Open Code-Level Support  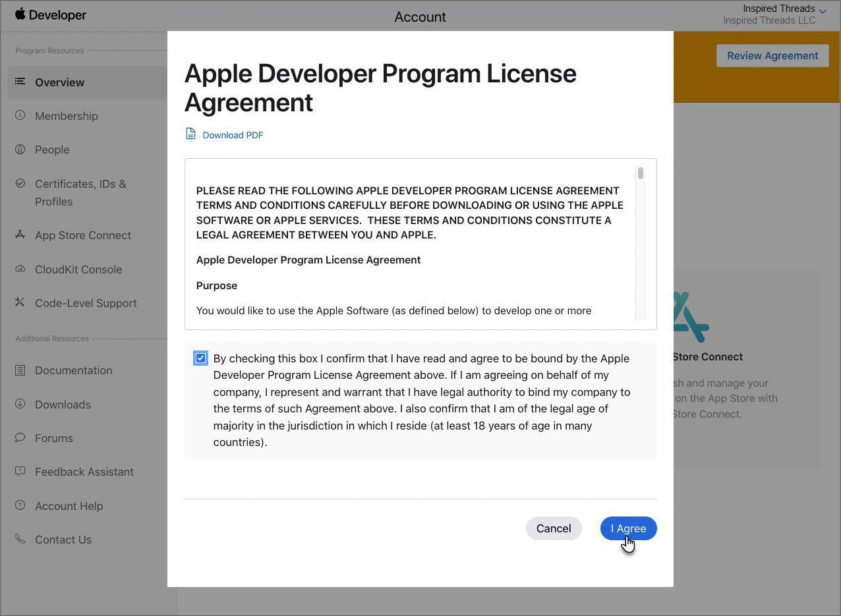(x=86, y=303)
